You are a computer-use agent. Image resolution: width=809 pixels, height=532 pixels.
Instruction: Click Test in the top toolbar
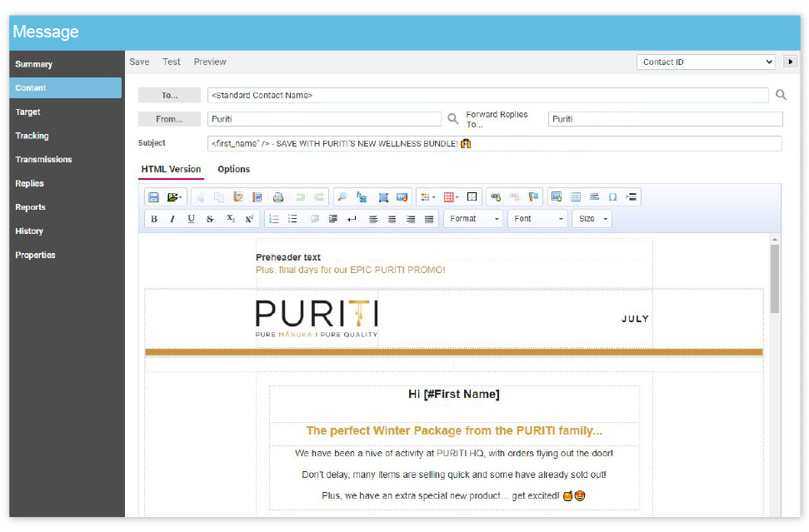pyautogui.click(x=172, y=62)
